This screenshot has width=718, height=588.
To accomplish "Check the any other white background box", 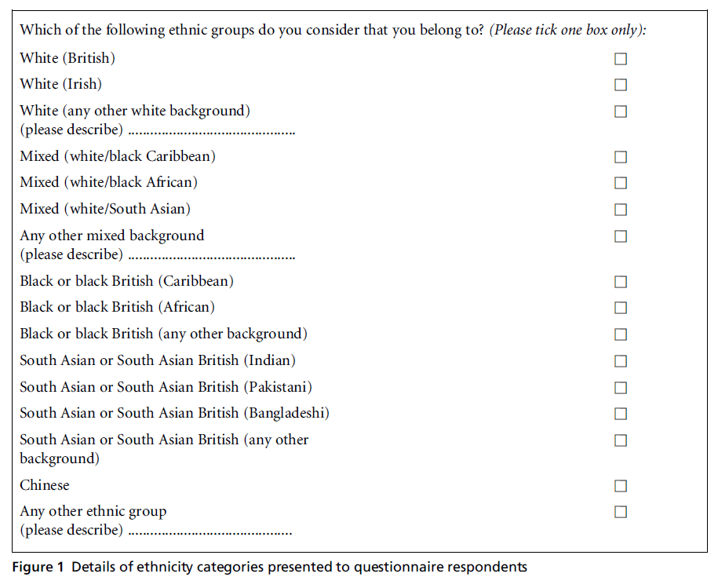I will click(621, 111).
